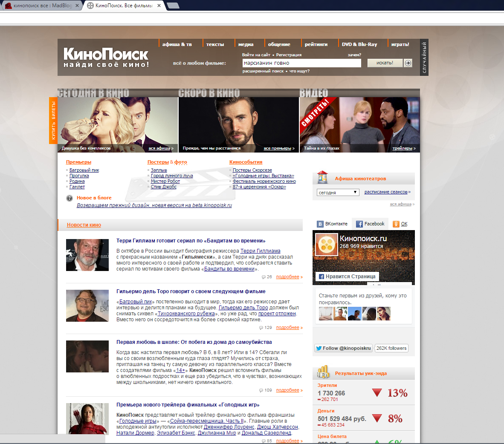
Task: Click the gold bars icon for Результаты уик-энда
Action: click(x=323, y=372)
